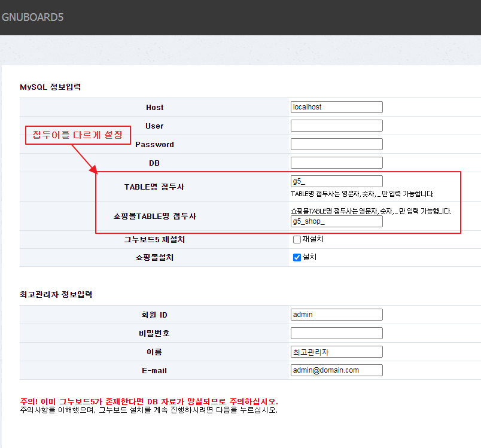Click the '재설치' checkbox label text

(x=313, y=239)
